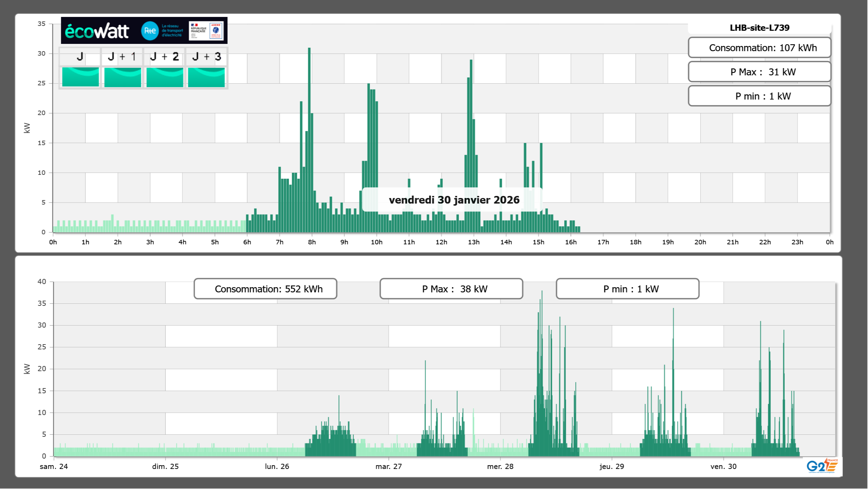Screen dimensions: 868x489
Task: Click the Consommation: 107 kWh box
Action: click(x=759, y=48)
